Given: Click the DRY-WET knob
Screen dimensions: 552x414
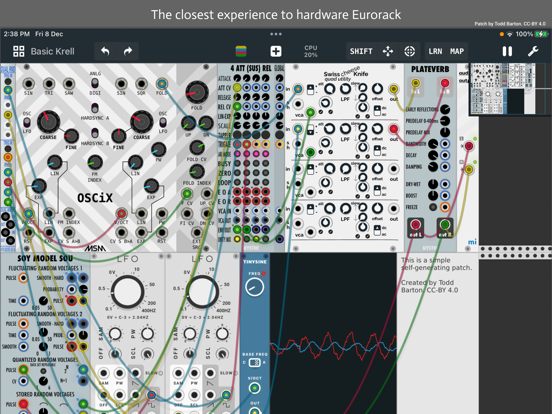Looking at the screenshot, I should pos(433,184).
